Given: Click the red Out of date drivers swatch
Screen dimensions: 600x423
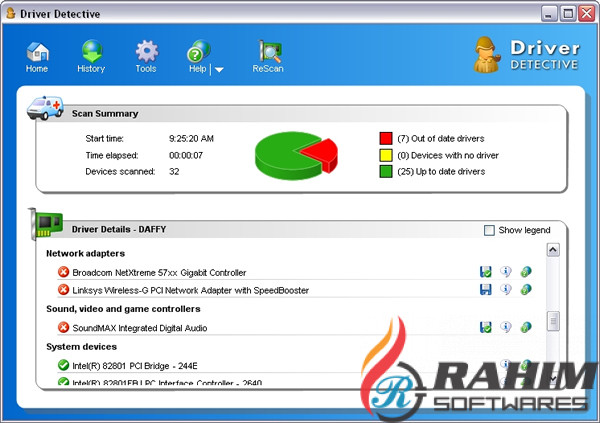Looking at the screenshot, I should point(386,138).
